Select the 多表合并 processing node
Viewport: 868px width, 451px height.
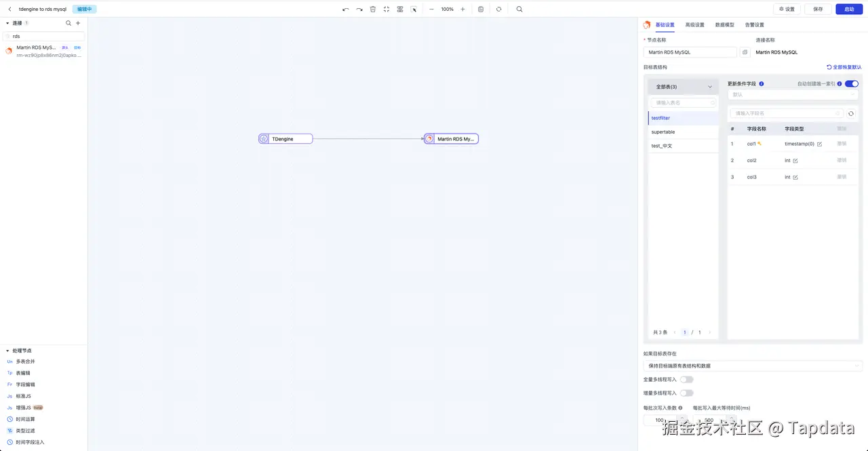coord(43,361)
